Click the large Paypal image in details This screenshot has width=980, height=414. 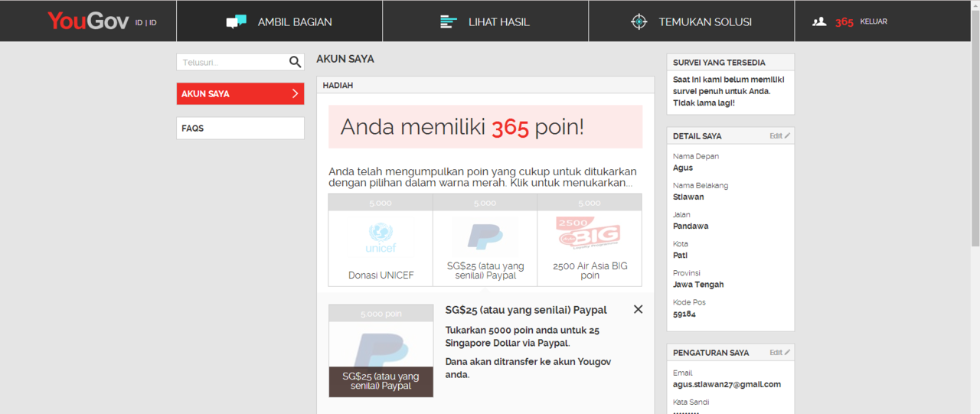click(381, 350)
